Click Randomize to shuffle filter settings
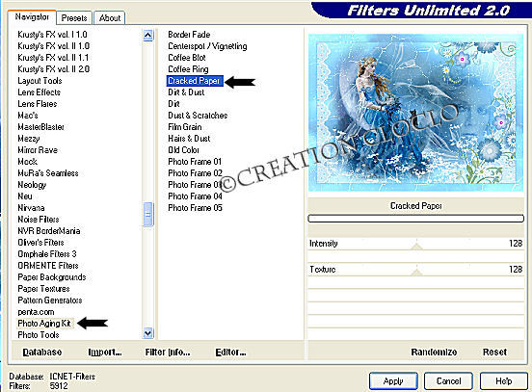The width and height of the screenshot is (532, 392). tap(434, 352)
